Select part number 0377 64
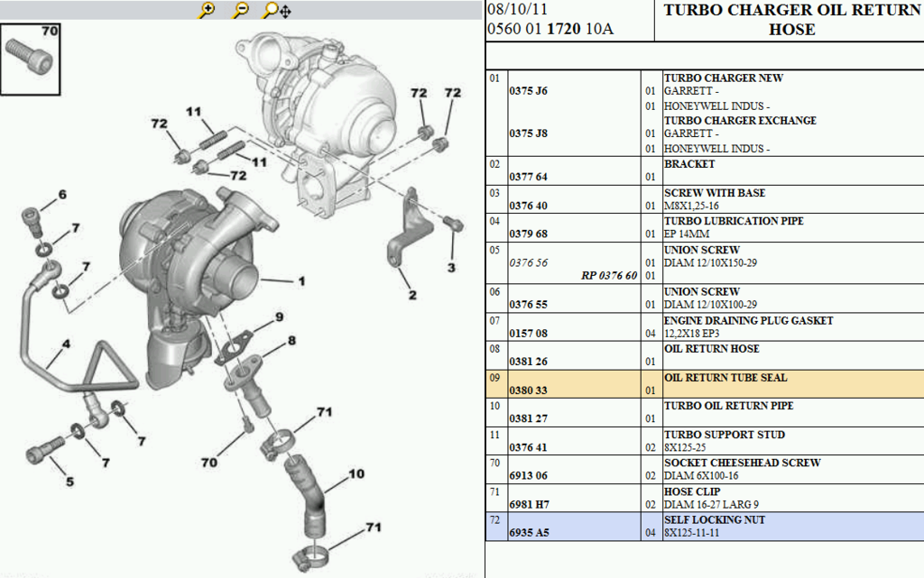Screen dimensions: 924x578 pyautogui.click(x=529, y=177)
